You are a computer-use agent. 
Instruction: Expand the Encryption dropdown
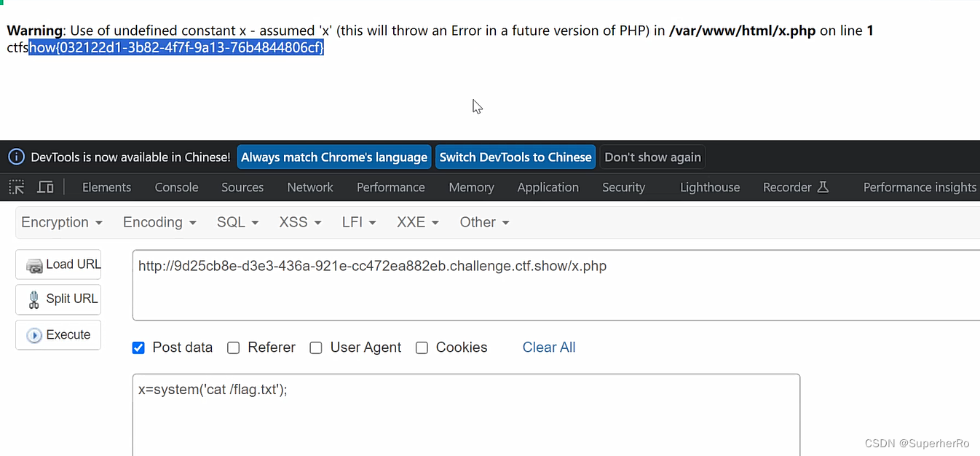pos(62,222)
